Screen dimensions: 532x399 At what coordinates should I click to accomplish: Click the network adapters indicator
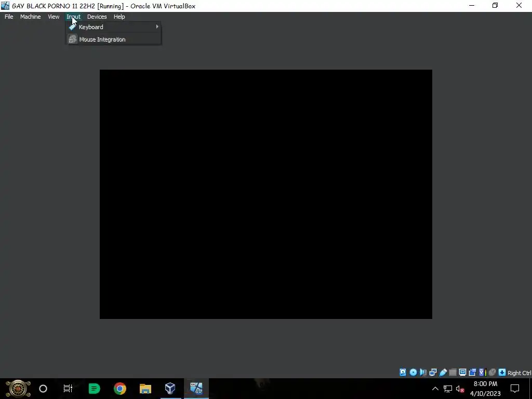(433, 373)
